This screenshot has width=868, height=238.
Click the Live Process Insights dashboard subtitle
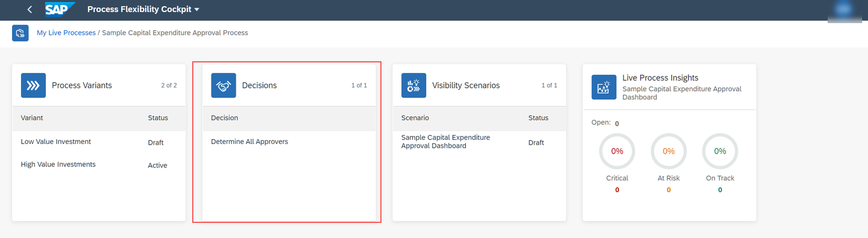pos(682,93)
